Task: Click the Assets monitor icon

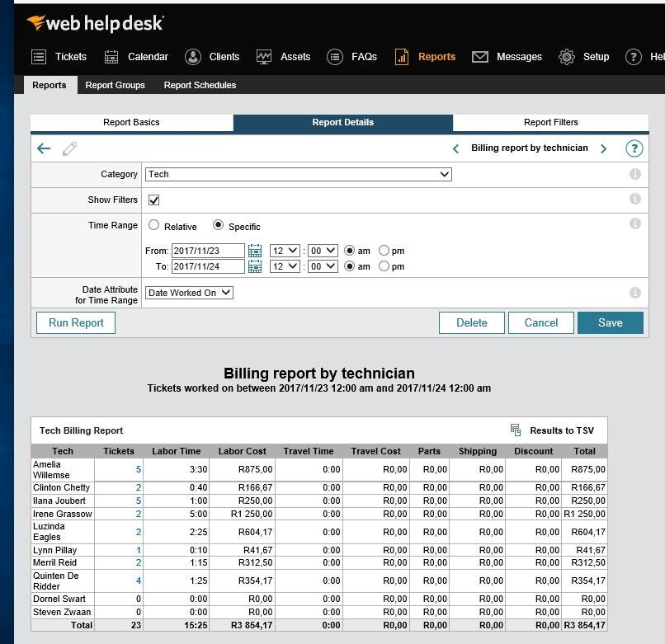Action: (x=264, y=57)
